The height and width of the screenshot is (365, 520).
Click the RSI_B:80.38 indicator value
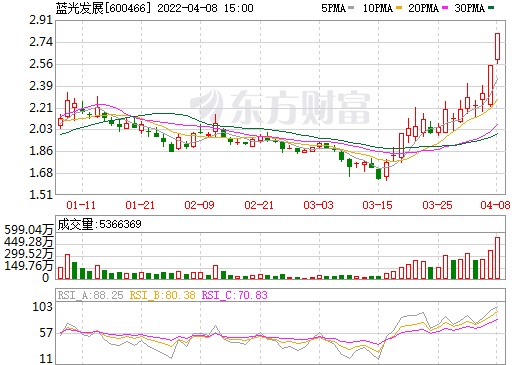pos(162,295)
